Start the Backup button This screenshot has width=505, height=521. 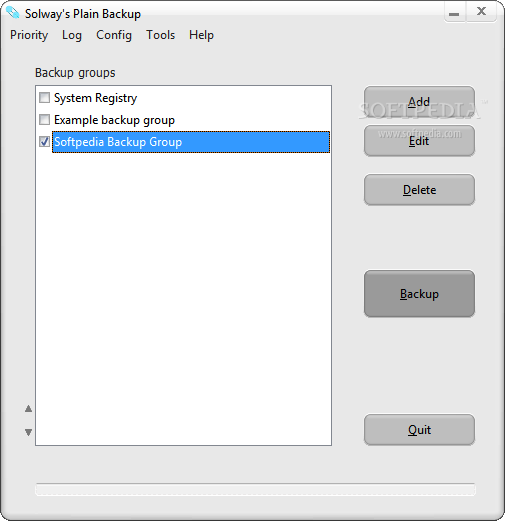tap(419, 294)
